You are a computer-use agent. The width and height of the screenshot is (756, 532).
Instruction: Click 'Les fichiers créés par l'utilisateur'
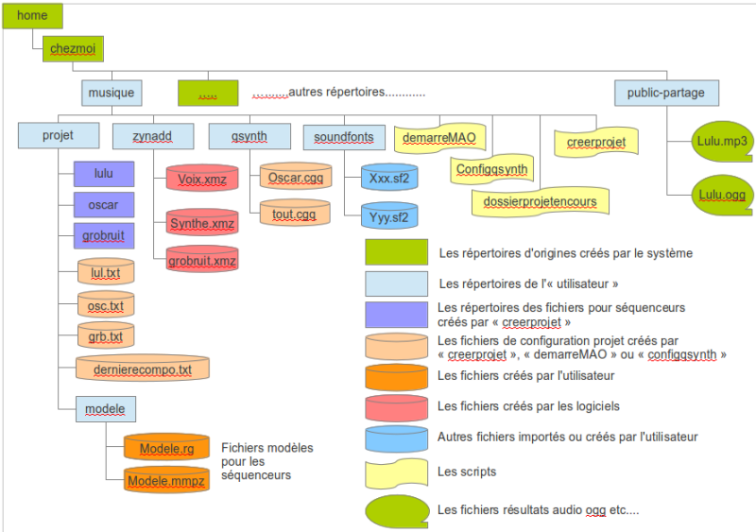[x=526, y=375]
